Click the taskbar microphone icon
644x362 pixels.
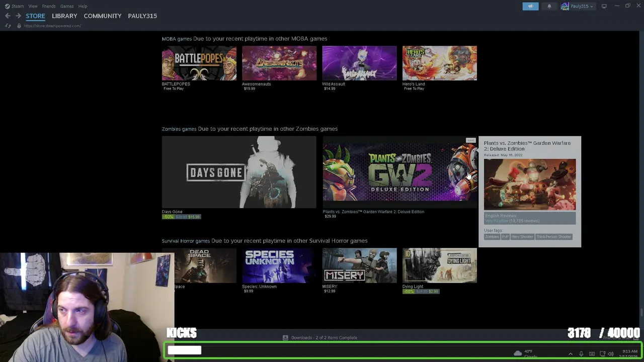(581, 354)
